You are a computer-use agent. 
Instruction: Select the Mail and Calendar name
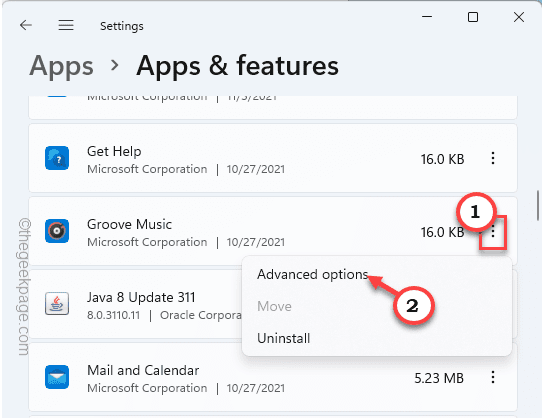[x=143, y=370]
